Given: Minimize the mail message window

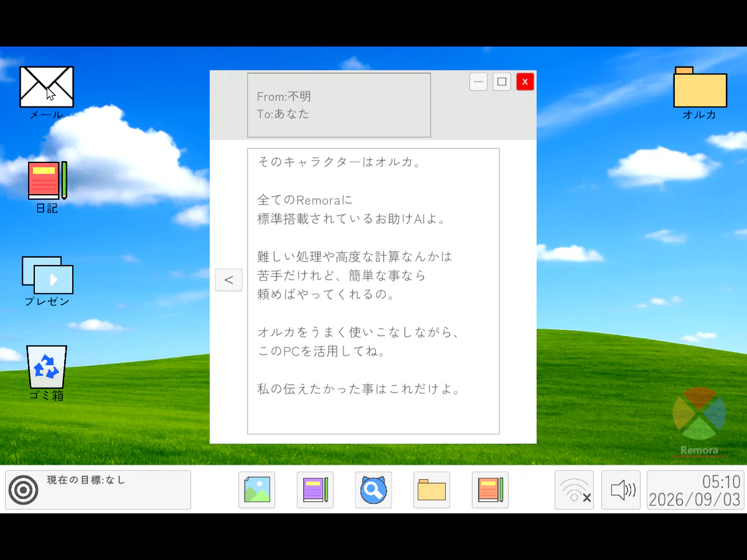Looking at the screenshot, I should coord(478,82).
